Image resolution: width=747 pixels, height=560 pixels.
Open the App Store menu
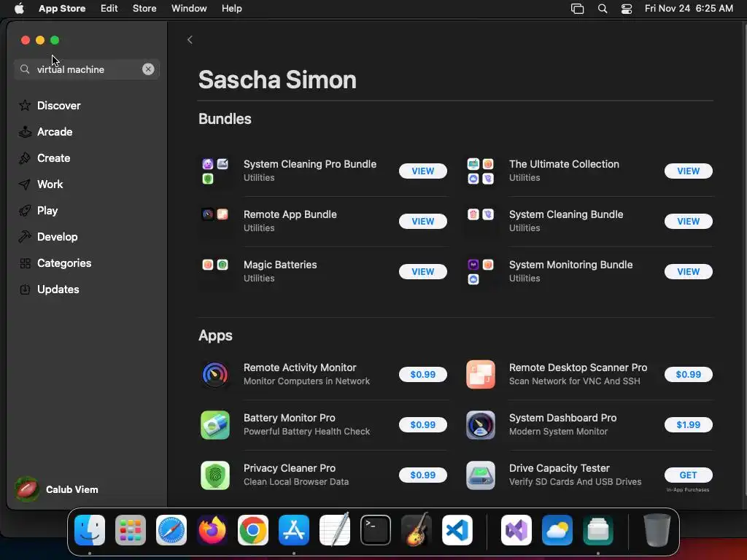tap(62, 9)
